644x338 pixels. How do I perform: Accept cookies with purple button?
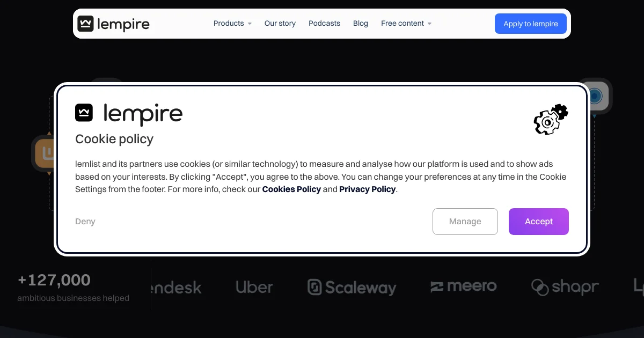(x=539, y=222)
